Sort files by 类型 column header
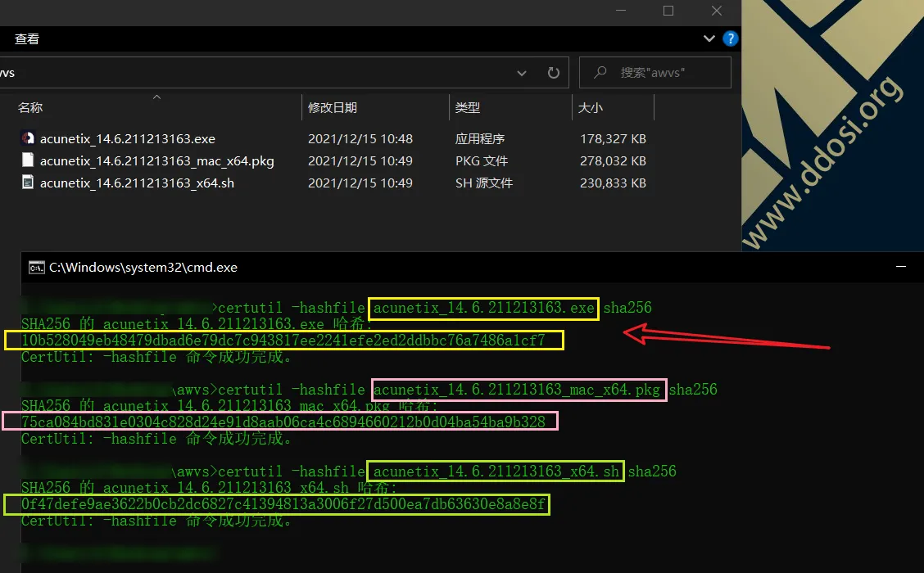This screenshot has width=924, height=573. coord(467,108)
